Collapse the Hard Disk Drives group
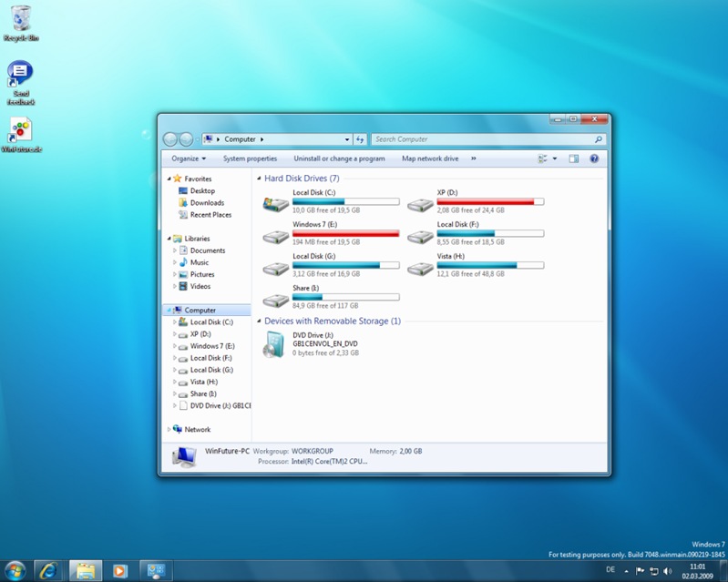Image resolution: width=728 pixels, height=582 pixels. (x=259, y=179)
